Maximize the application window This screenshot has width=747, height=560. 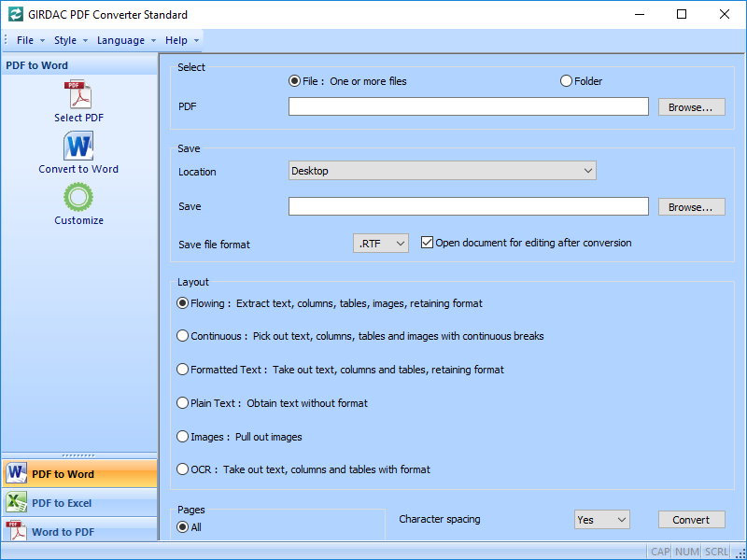pos(682,14)
